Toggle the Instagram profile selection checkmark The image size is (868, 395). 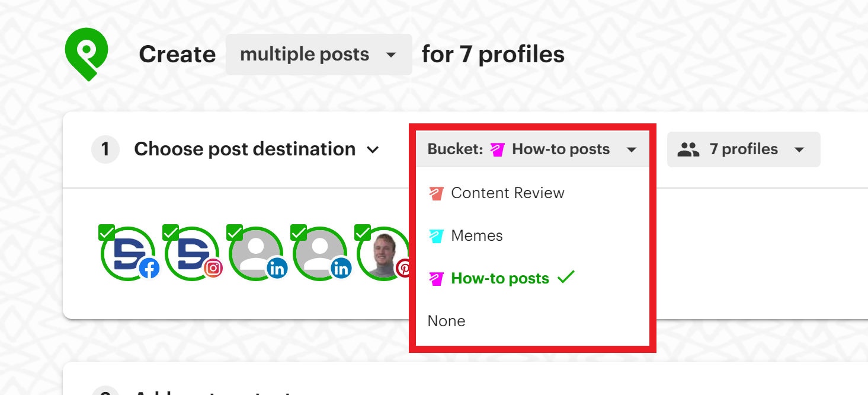pyautogui.click(x=171, y=231)
